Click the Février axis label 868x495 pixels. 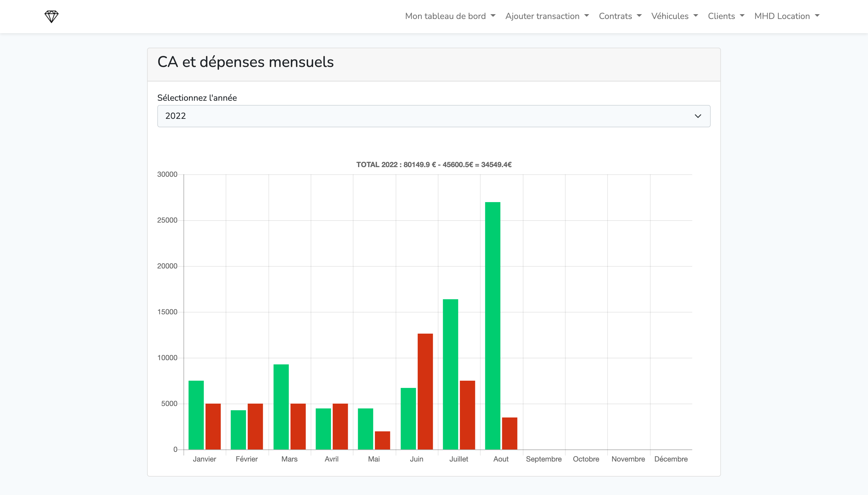tap(247, 459)
